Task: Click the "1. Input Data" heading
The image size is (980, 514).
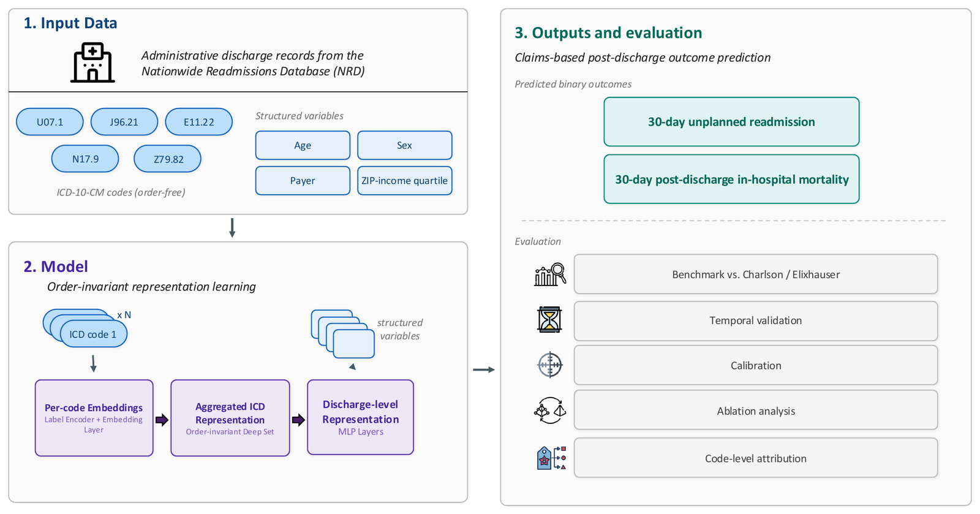Action: tap(70, 23)
